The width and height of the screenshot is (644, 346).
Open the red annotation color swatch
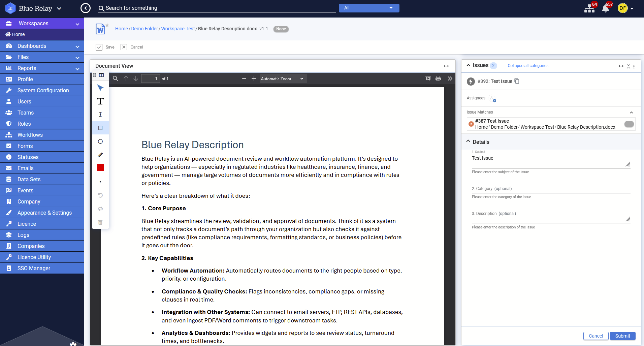(x=100, y=168)
